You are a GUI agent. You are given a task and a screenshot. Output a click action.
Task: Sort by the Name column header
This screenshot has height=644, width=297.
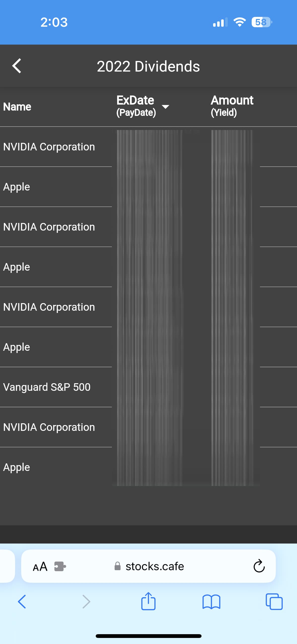(x=17, y=107)
